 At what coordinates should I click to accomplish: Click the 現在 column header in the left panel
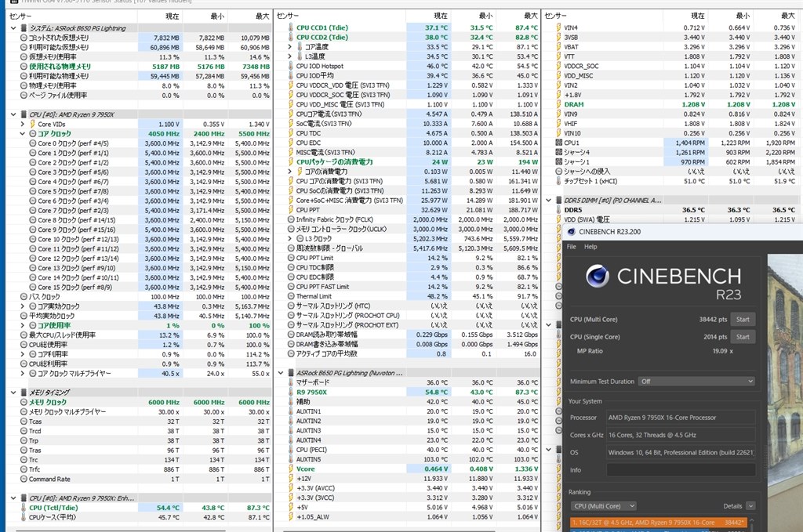pos(172,16)
